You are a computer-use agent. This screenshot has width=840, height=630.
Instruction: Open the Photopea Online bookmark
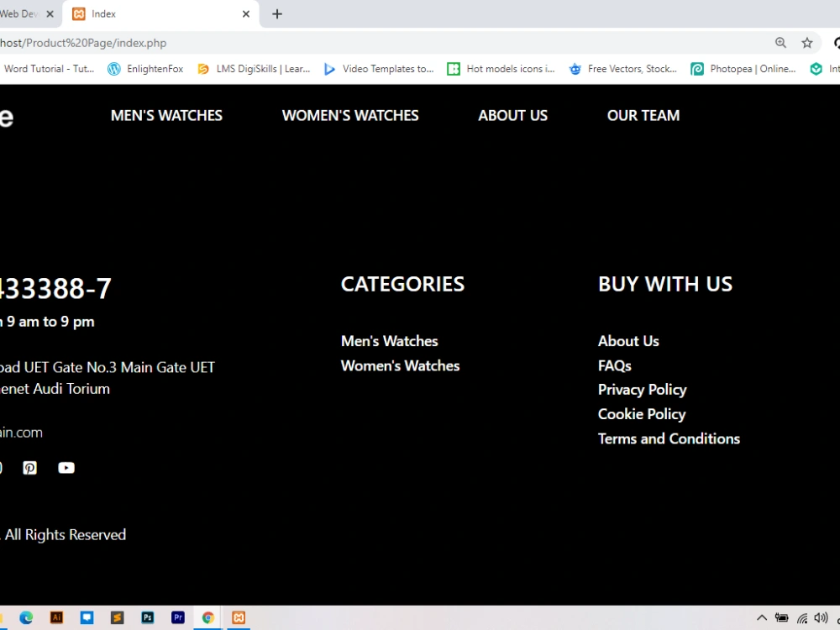click(743, 69)
